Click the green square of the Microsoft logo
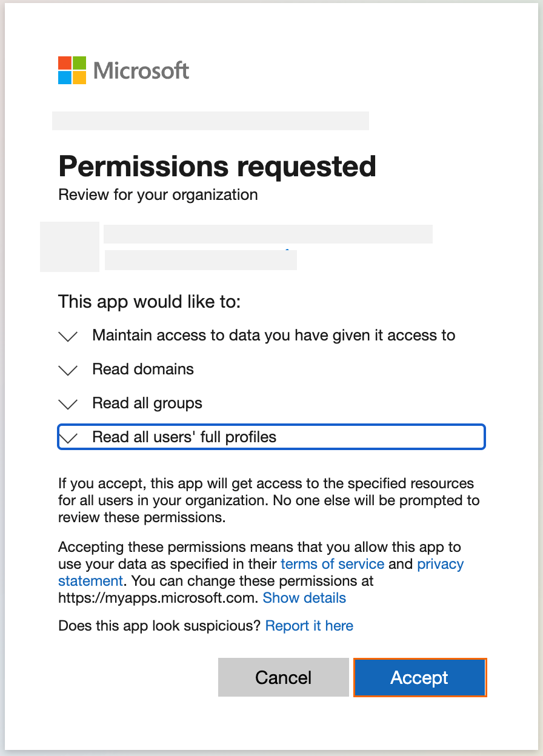 click(x=81, y=62)
